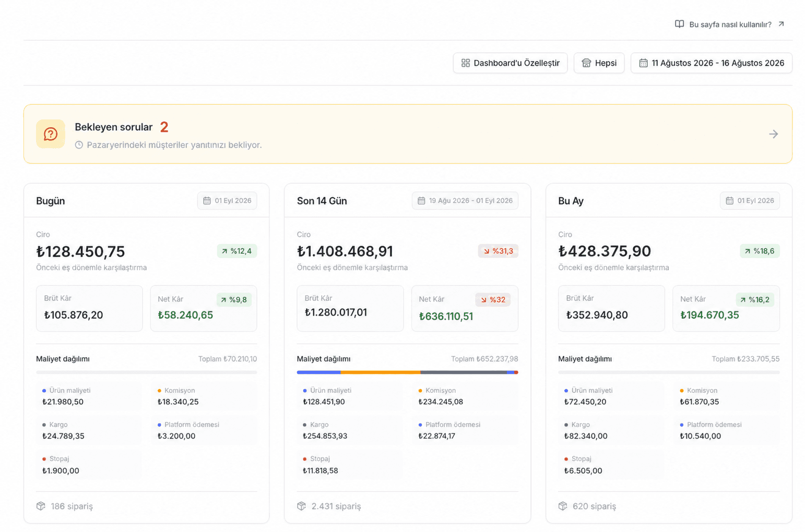Click the Ürün maliyeti ₺21.980,50 item
805x532 pixels.
89,396
